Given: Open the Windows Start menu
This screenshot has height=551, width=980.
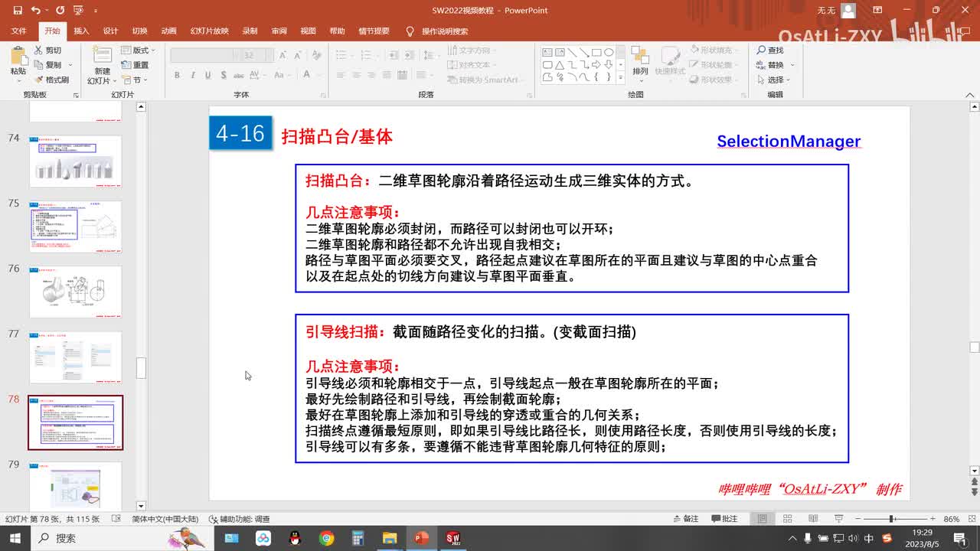Looking at the screenshot, I should click(x=15, y=538).
